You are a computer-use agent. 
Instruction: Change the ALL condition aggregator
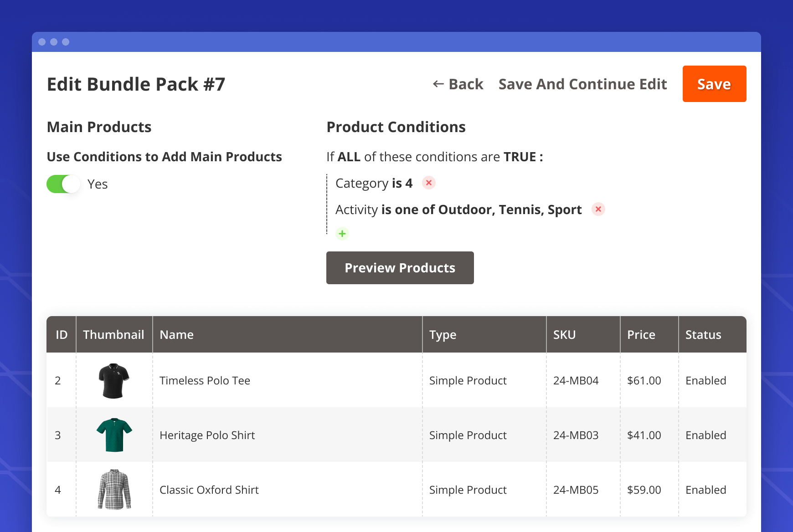click(349, 156)
